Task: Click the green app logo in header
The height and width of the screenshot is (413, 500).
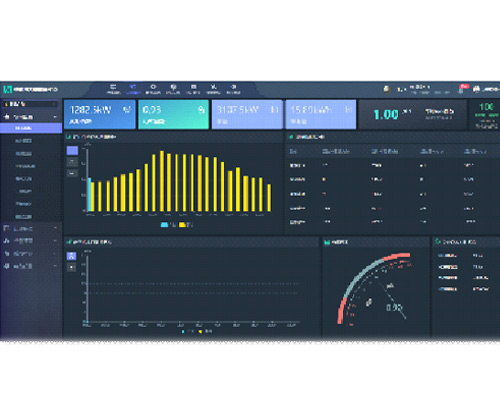Action: coord(7,89)
